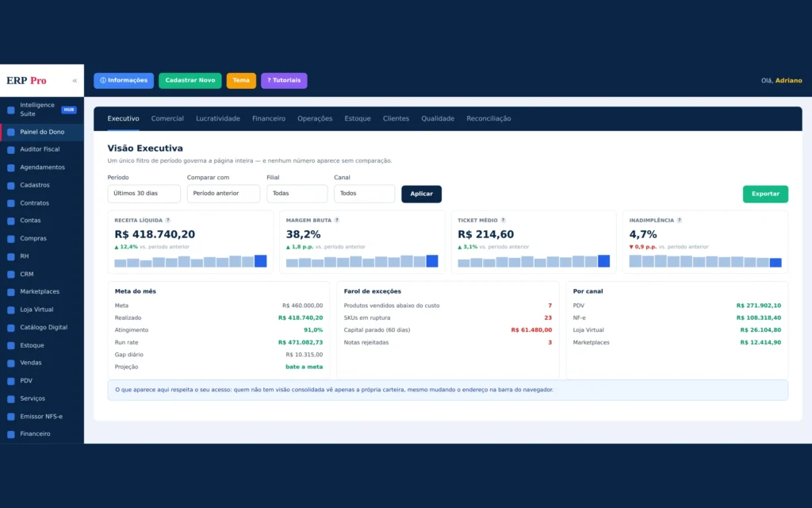Click the Estoque sidebar icon
Image resolution: width=812 pixels, height=508 pixels.
pyautogui.click(x=11, y=346)
